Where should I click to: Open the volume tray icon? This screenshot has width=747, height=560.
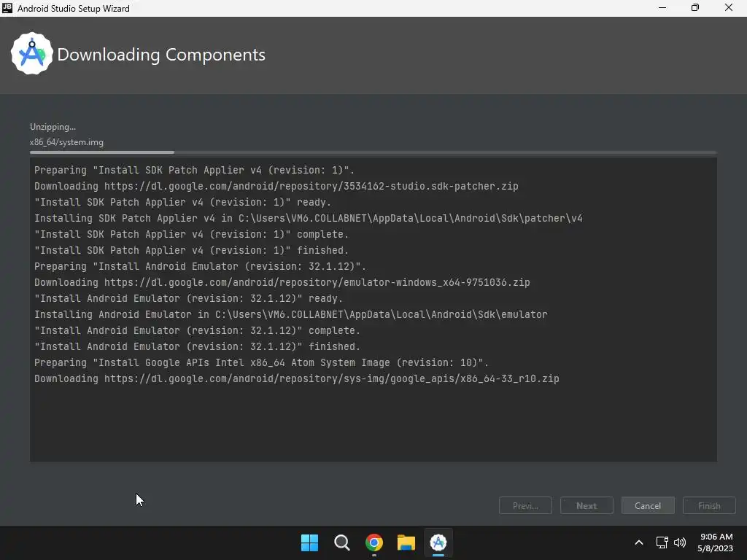[x=680, y=542]
